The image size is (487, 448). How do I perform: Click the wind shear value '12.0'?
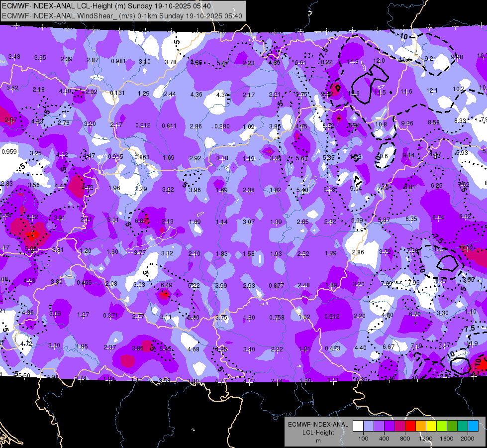pos(379,61)
